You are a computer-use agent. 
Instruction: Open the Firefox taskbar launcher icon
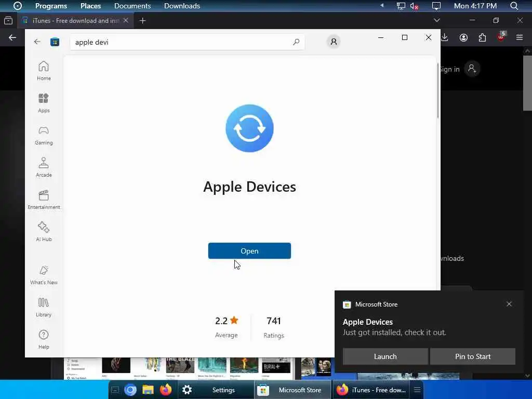pyautogui.click(x=166, y=390)
